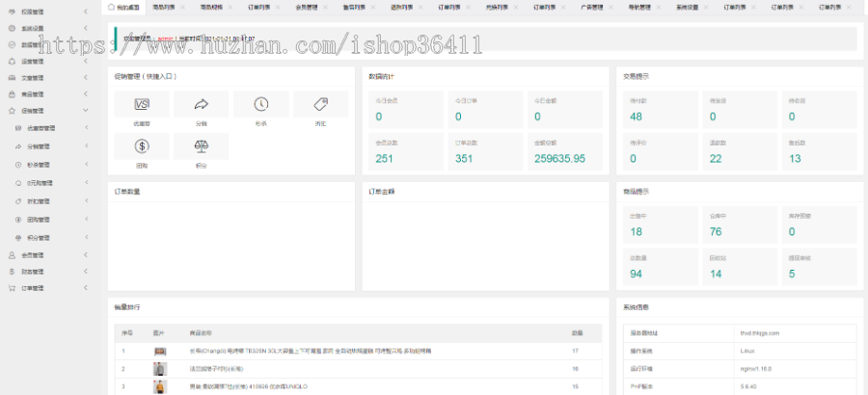The height and width of the screenshot is (395, 868).
Task: Open the 法兰绒格子衬衫 product link
Action: pyautogui.click(x=217, y=368)
